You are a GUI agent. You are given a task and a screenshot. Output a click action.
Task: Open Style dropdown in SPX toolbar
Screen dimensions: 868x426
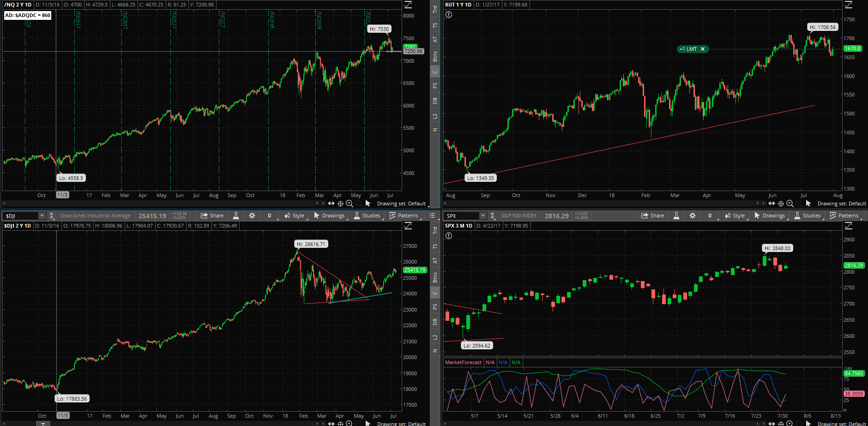click(x=735, y=216)
